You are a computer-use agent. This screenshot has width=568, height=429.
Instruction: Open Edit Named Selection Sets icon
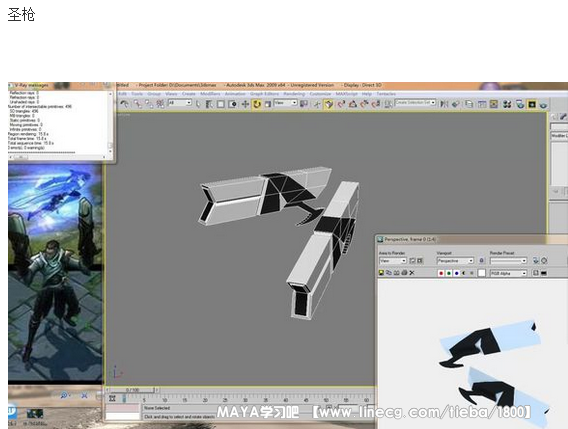click(x=388, y=104)
